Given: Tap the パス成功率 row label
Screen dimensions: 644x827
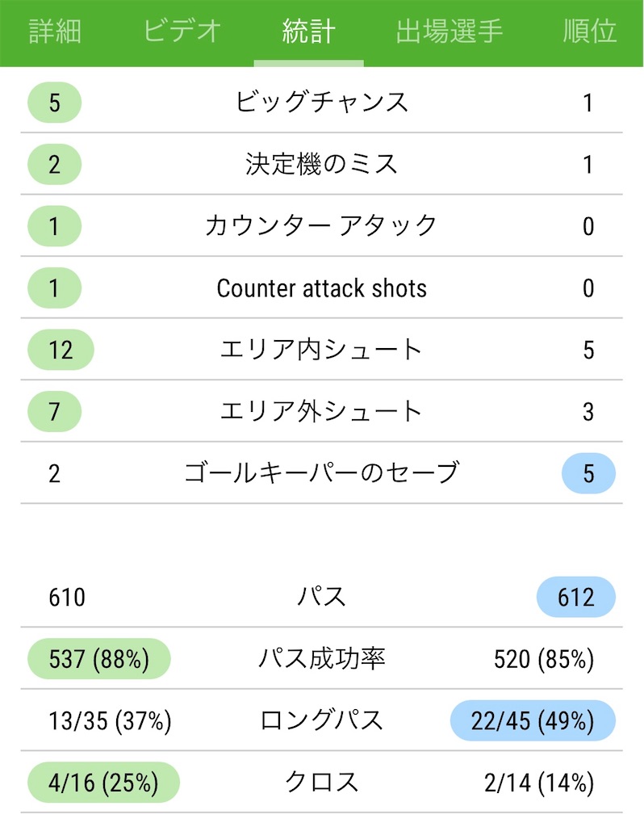Looking at the screenshot, I should (x=321, y=659).
